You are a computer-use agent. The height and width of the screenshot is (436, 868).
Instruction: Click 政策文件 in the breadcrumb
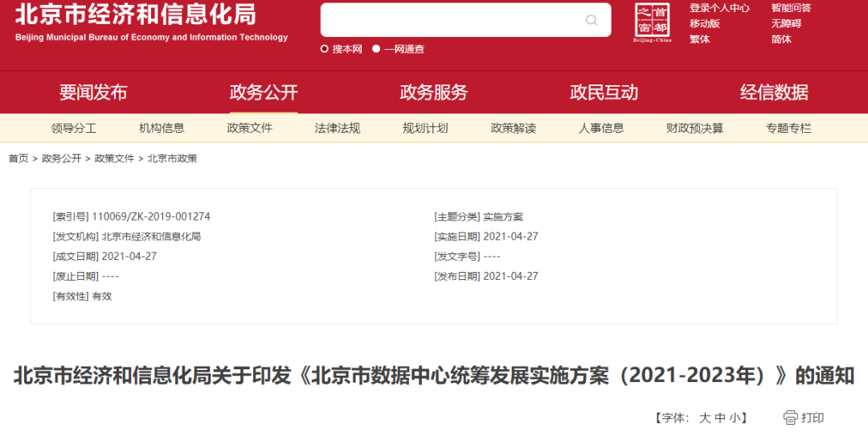(115, 158)
